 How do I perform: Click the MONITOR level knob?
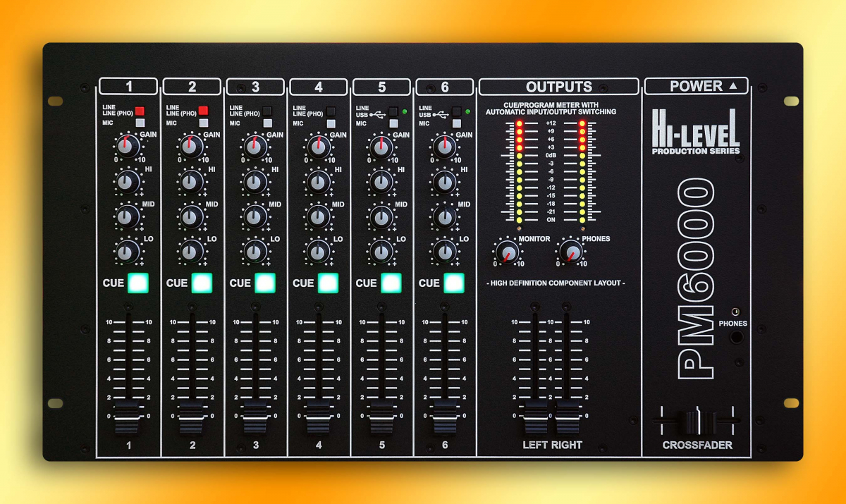pos(506,251)
